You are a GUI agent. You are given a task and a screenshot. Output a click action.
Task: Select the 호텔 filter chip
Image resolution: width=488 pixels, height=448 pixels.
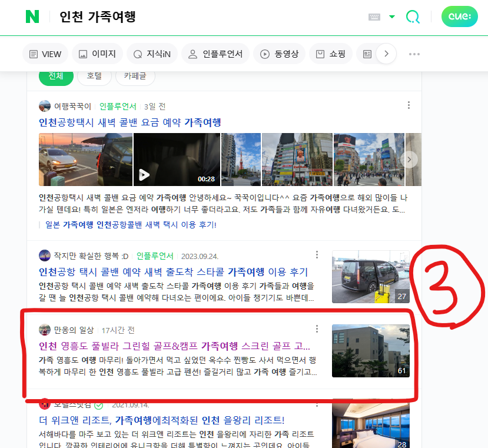[94, 77]
